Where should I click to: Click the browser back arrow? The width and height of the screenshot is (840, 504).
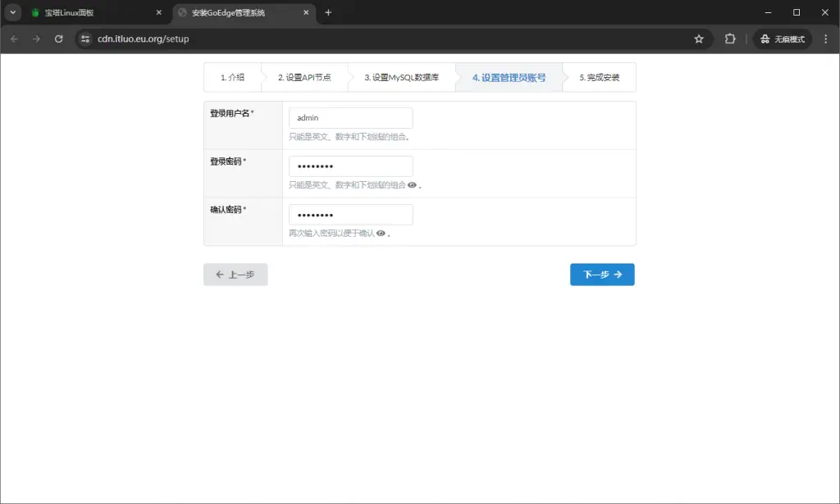click(x=14, y=38)
